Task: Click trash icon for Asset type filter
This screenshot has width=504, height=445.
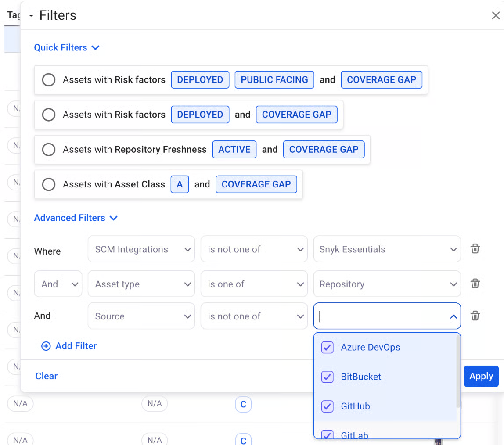Action: click(x=475, y=284)
